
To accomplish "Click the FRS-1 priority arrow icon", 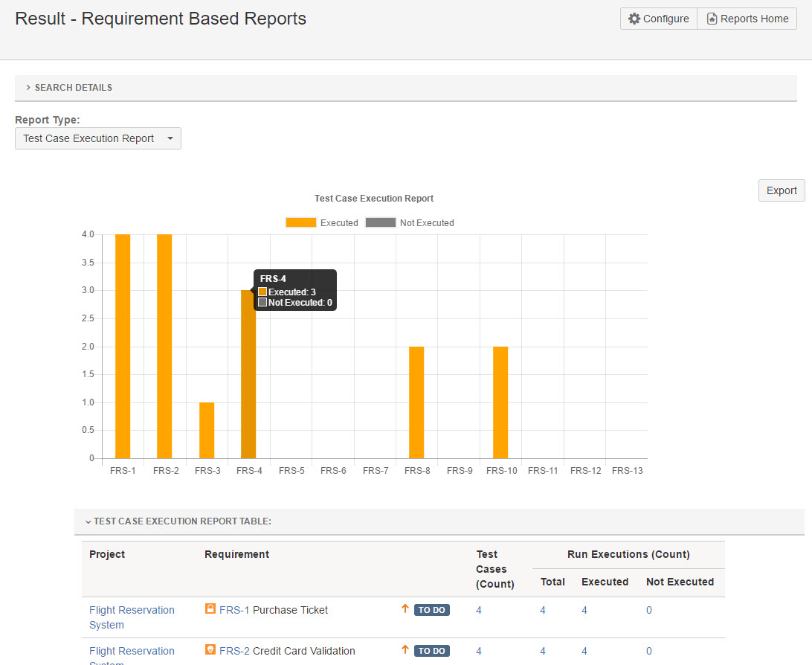I will coord(405,609).
